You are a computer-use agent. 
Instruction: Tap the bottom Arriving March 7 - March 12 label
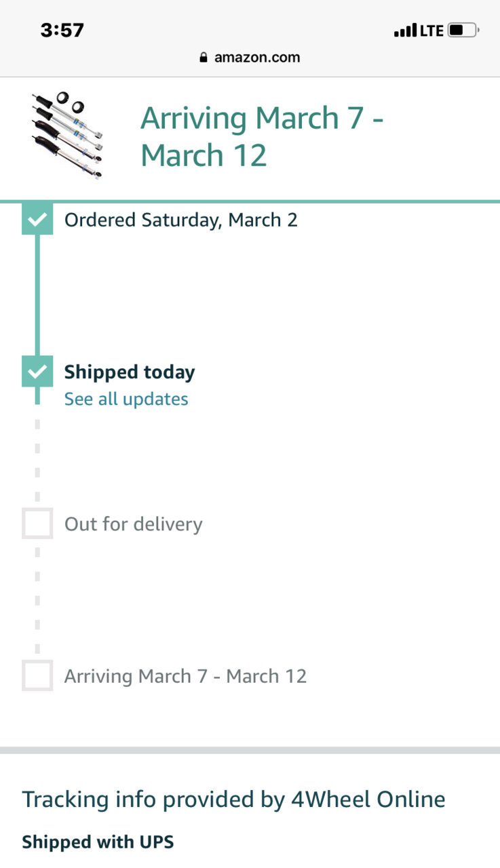(x=185, y=676)
